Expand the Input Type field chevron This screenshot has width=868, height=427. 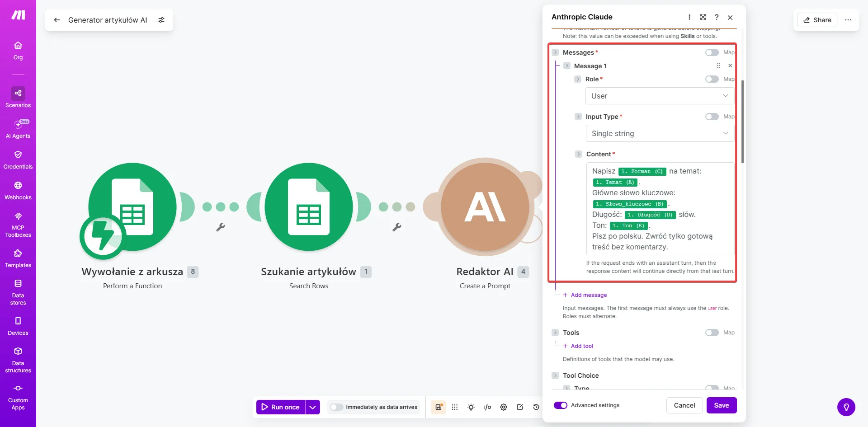(x=578, y=117)
